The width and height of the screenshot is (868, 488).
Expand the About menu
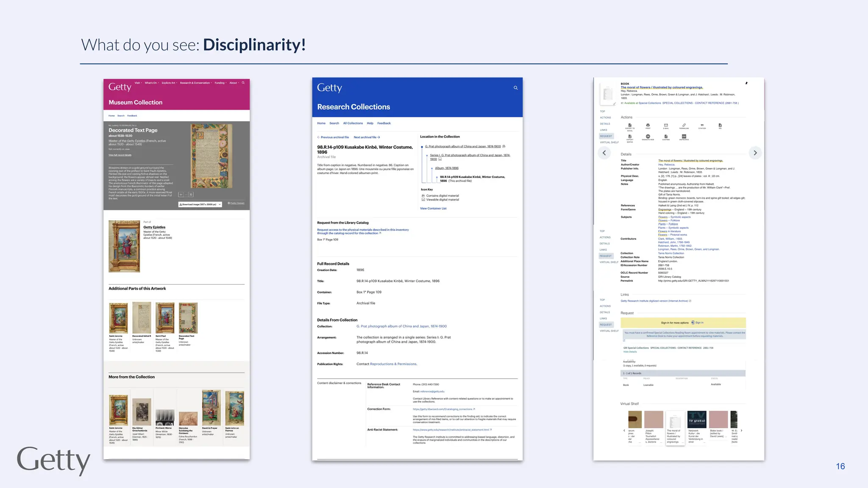[234, 83]
